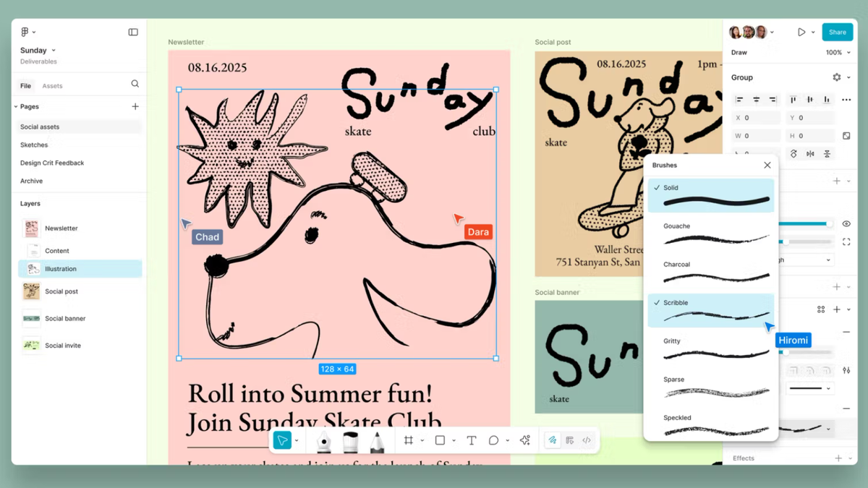Image resolution: width=868 pixels, height=488 pixels.
Task: Open the presentation options dropdown arrow
Action: tap(812, 32)
